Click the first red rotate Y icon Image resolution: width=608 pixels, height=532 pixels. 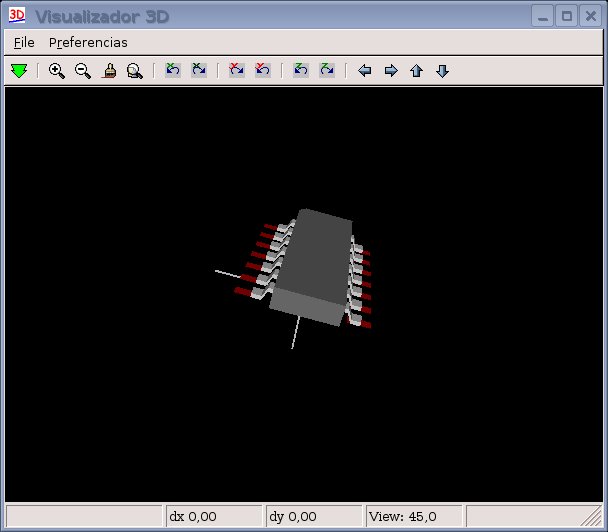(237, 71)
